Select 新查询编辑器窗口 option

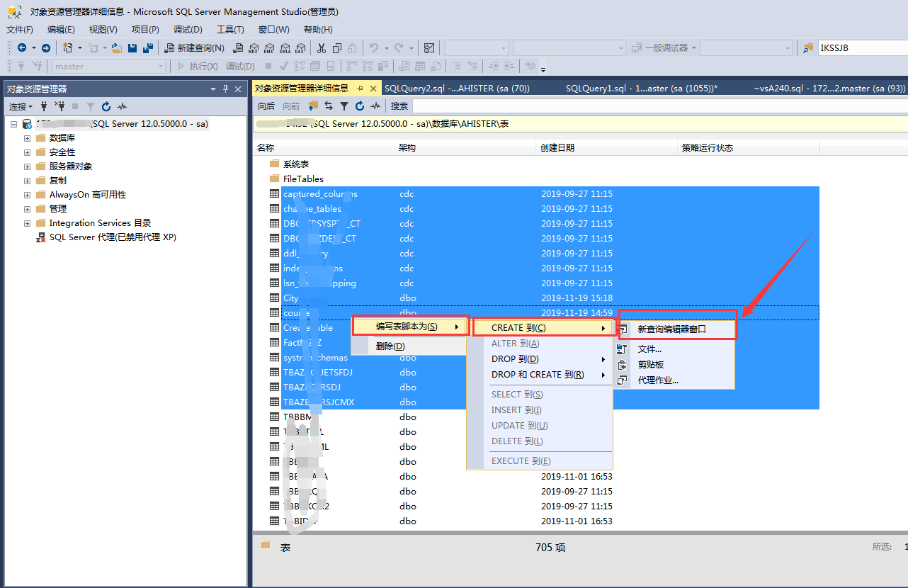click(674, 329)
